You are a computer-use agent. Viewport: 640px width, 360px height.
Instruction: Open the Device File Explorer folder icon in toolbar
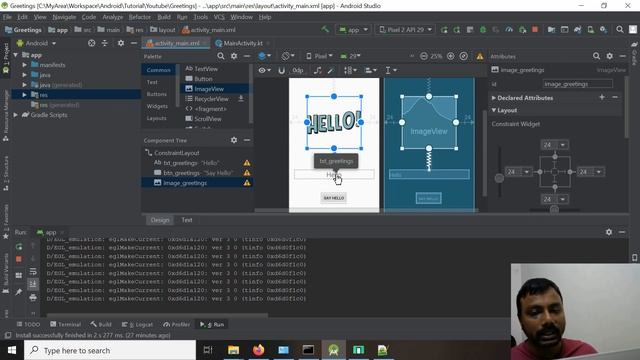(551, 30)
